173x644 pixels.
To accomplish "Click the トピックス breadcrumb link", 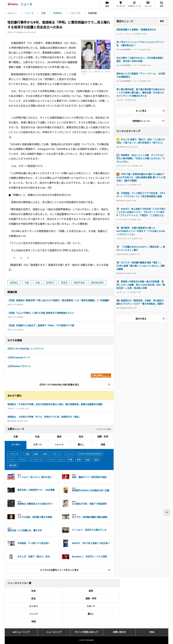I will (x=75, y=13).
